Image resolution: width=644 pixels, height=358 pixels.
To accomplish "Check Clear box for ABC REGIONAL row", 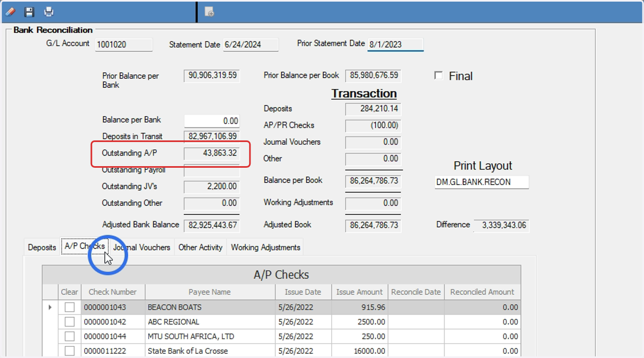I will (x=70, y=322).
